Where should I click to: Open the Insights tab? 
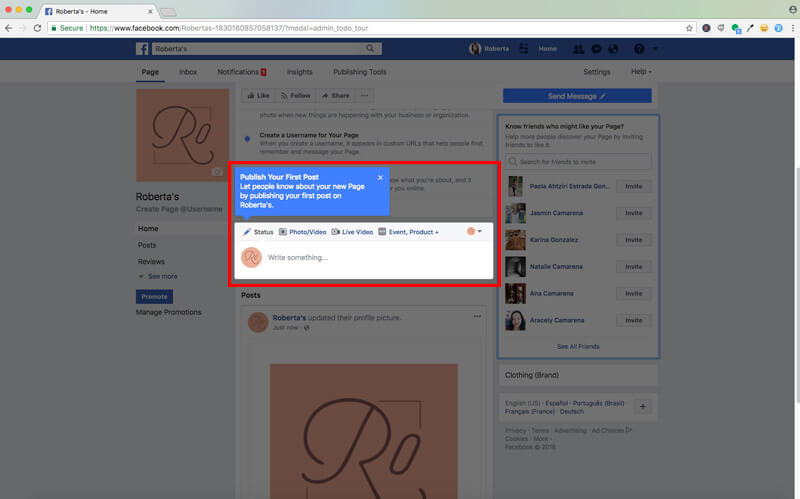pyautogui.click(x=299, y=72)
